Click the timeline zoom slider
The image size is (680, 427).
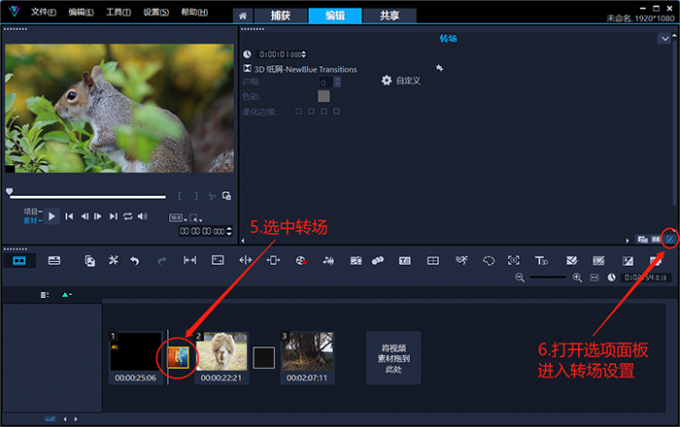coord(548,277)
